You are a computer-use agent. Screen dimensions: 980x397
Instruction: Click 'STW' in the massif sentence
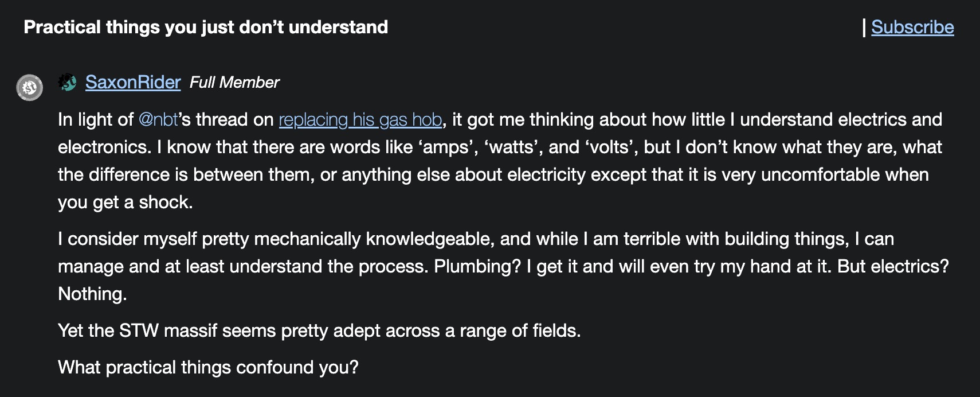coord(138,330)
